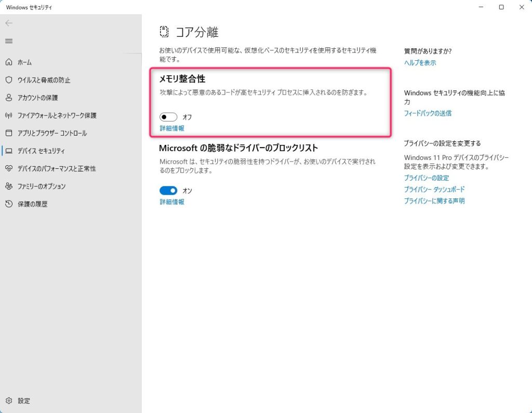The width and height of the screenshot is (532, 413).
Task: Go back using the back arrow
Action: 9,23
